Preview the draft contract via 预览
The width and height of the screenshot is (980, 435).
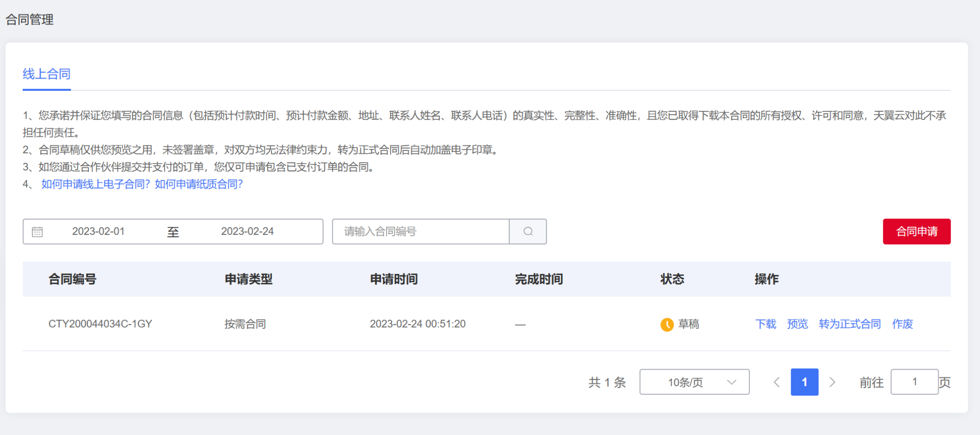[797, 324]
